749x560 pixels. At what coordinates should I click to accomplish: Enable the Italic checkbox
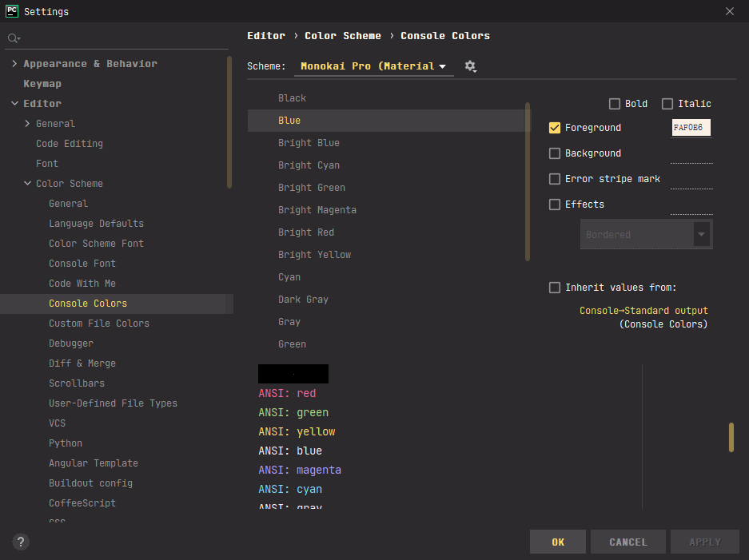coord(667,104)
